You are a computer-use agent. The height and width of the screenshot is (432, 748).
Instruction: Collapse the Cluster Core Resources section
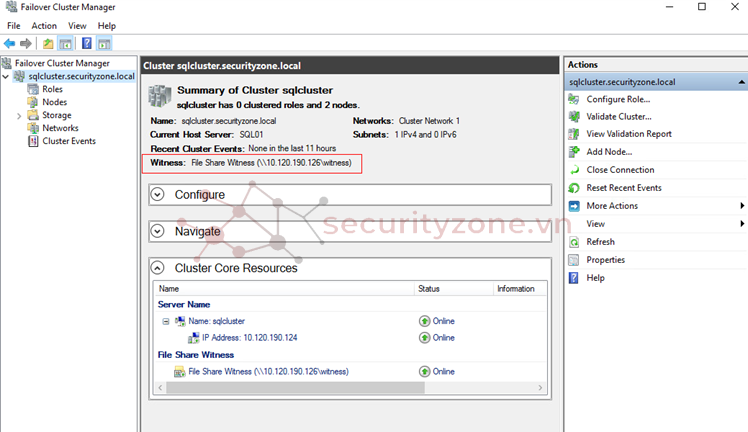(x=157, y=268)
